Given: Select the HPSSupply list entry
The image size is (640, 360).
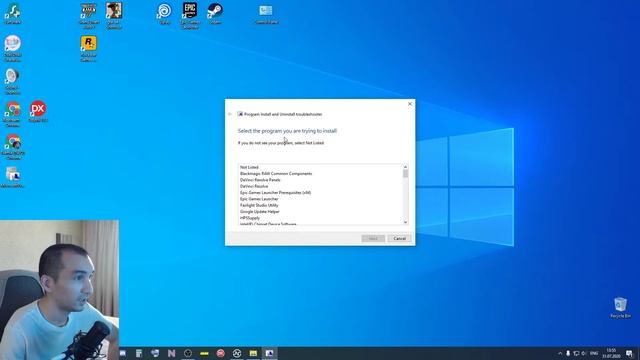Looking at the screenshot, I should click(x=250, y=218).
